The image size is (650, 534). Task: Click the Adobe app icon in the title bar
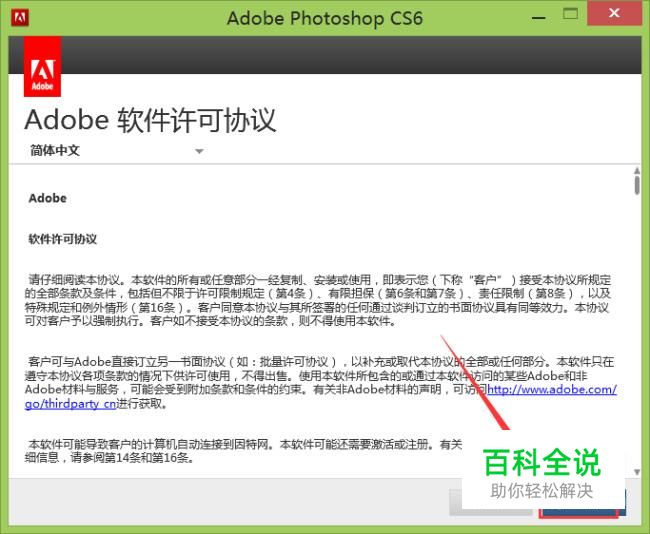coord(20,18)
